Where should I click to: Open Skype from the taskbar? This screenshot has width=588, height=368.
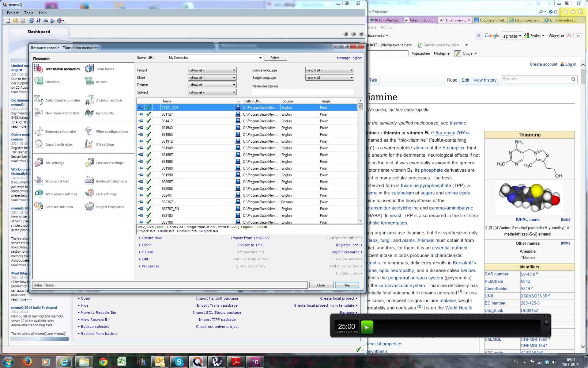[179, 362]
